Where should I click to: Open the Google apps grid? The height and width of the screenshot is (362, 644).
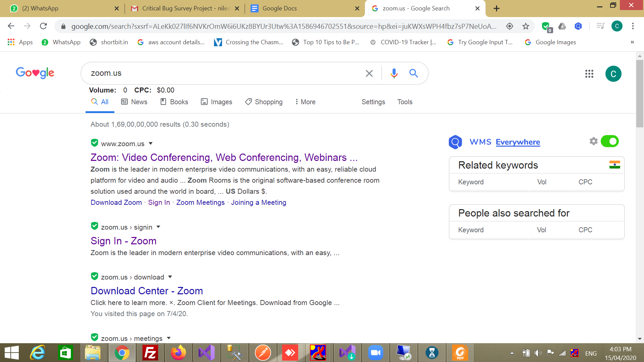pos(589,74)
